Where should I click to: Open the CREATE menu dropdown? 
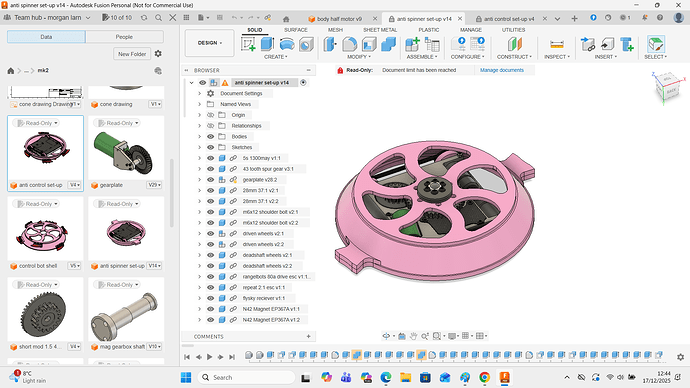[x=275, y=57]
